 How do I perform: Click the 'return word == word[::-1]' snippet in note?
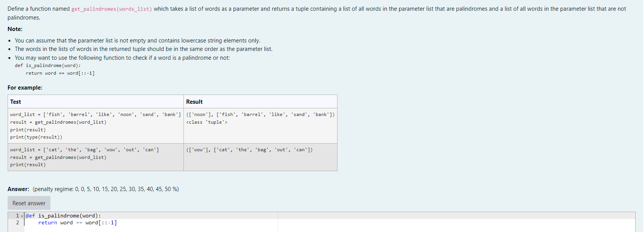pyautogui.click(x=60, y=73)
